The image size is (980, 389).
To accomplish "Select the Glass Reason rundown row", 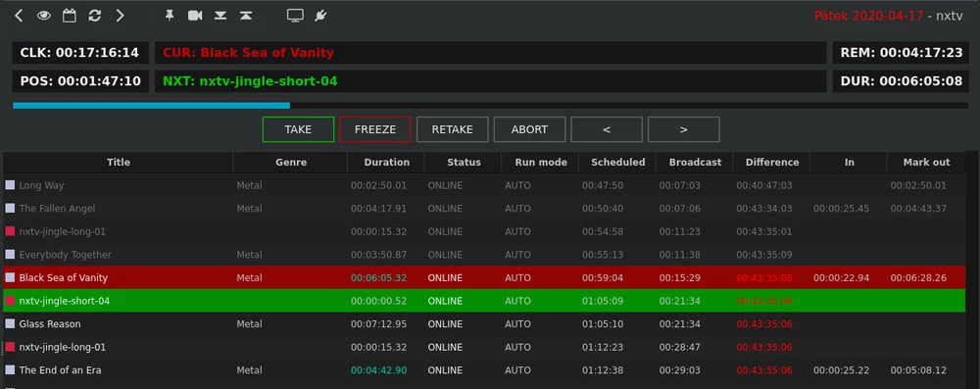I will 484,324.
